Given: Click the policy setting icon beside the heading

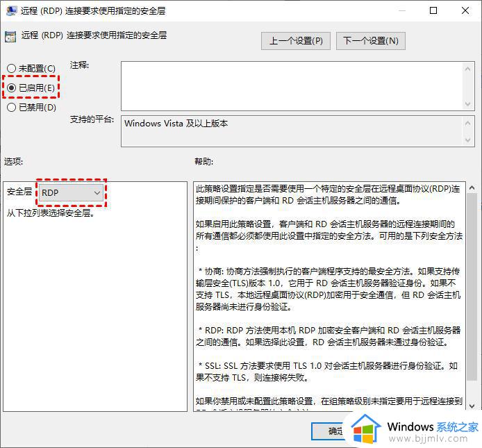Looking at the screenshot, I should (10, 37).
